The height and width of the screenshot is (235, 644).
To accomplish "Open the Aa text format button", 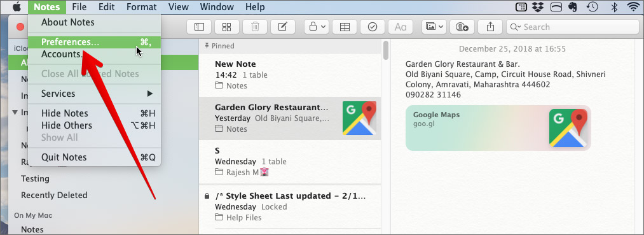I will tap(401, 27).
